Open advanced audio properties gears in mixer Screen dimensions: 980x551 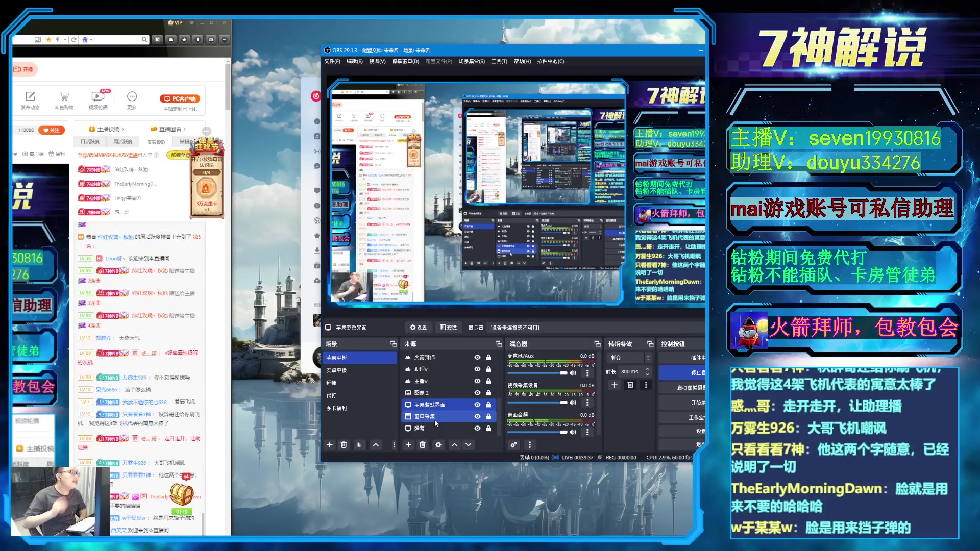pyautogui.click(x=513, y=445)
